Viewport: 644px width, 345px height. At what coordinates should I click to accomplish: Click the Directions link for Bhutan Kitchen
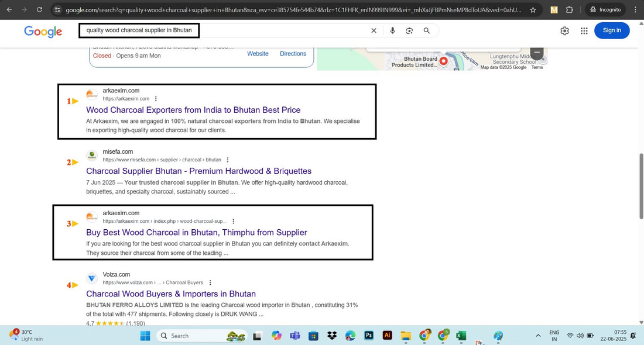coord(293,53)
